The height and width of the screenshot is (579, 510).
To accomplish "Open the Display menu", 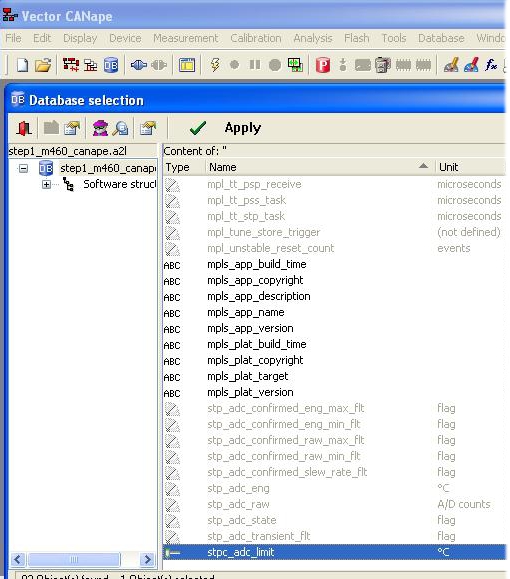I will tap(80, 38).
